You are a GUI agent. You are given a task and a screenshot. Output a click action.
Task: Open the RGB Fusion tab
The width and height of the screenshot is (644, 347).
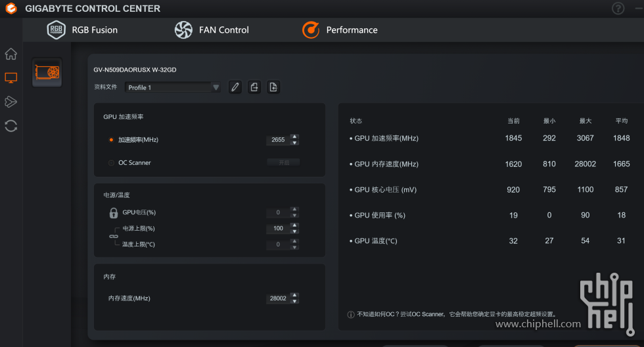[83, 30]
